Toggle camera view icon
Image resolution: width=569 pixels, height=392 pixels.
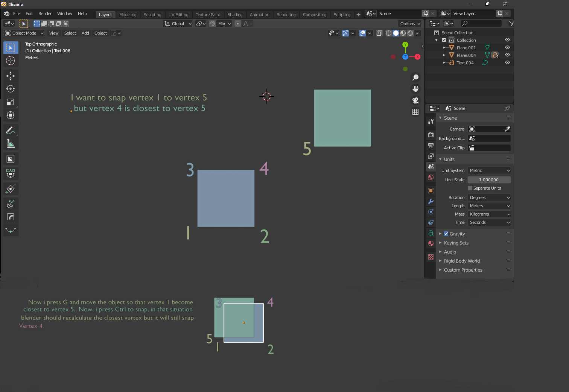[x=415, y=100]
